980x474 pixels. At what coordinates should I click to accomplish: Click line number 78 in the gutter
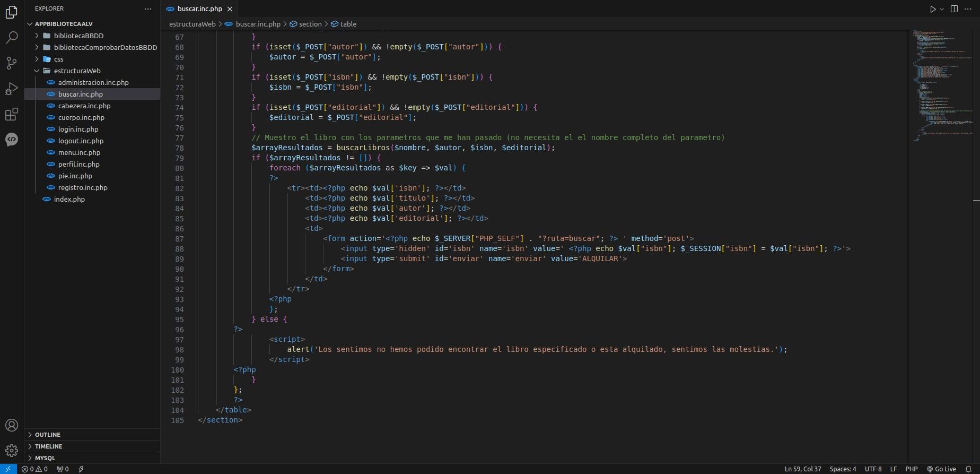pos(179,148)
